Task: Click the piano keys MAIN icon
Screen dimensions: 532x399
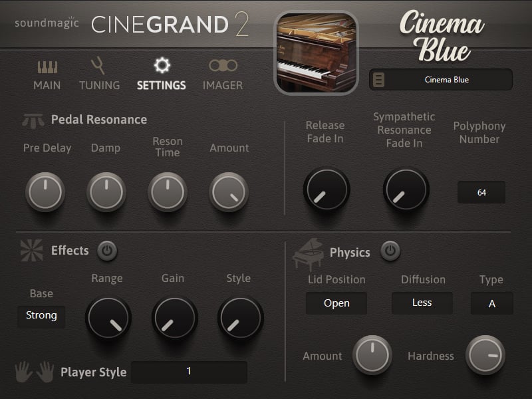Action: click(x=47, y=67)
